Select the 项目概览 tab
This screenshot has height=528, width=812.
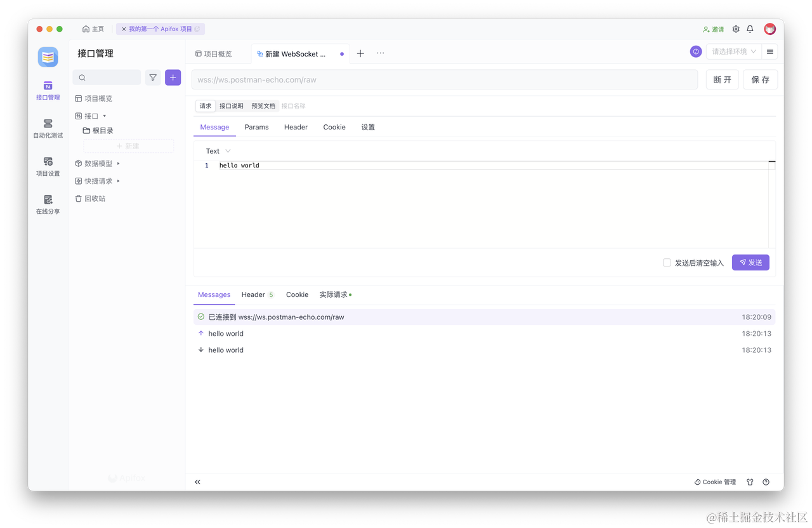coord(214,54)
